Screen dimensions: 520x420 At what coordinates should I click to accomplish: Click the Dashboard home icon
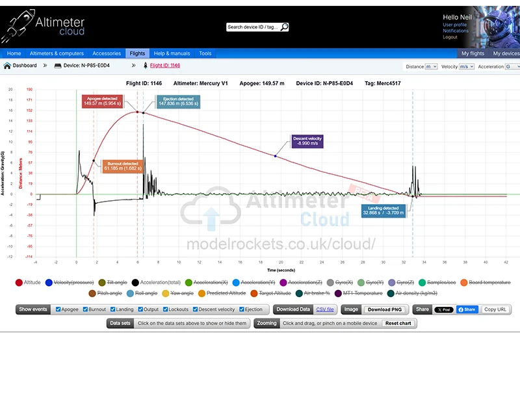click(7, 66)
